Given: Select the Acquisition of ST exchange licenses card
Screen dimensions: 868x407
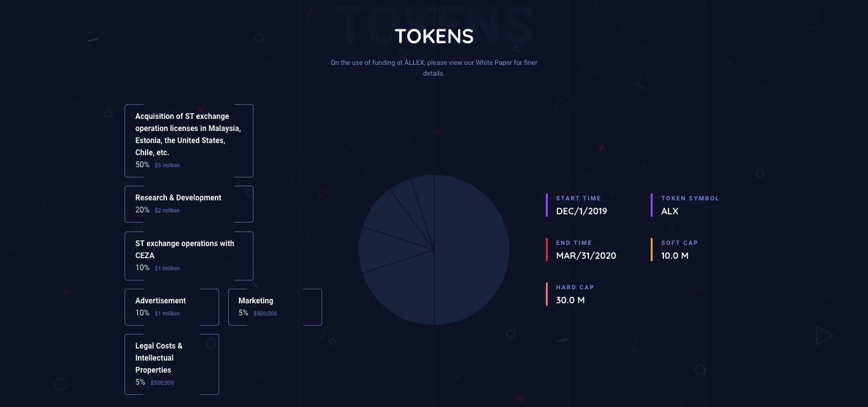Looking at the screenshot, I should [189, 141].
